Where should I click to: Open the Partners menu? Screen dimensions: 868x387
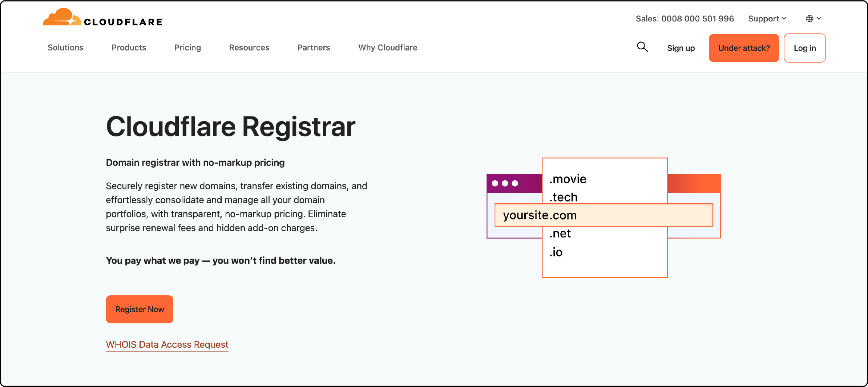[x=314, y=48]
